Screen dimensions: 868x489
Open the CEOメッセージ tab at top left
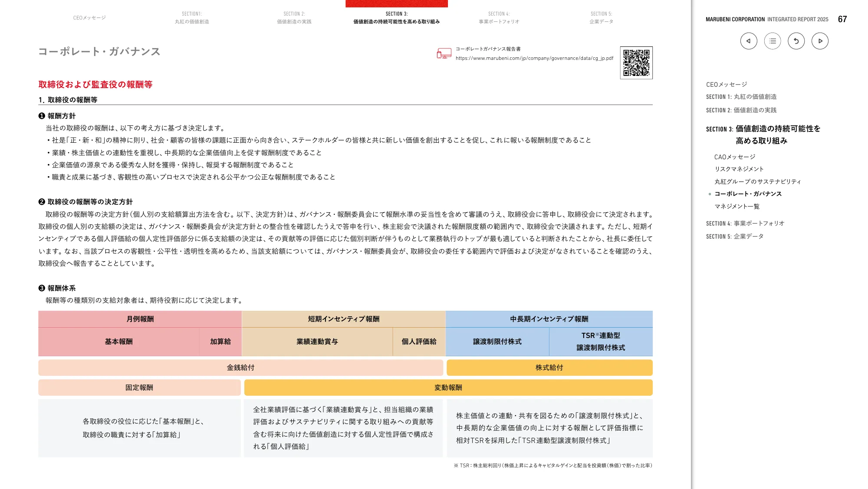pos(90,17)
